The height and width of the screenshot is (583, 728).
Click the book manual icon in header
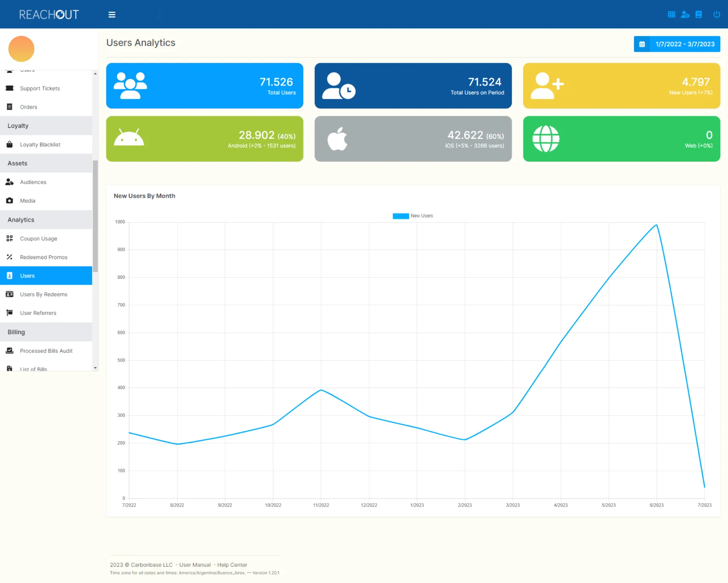(x=698, y=15)
